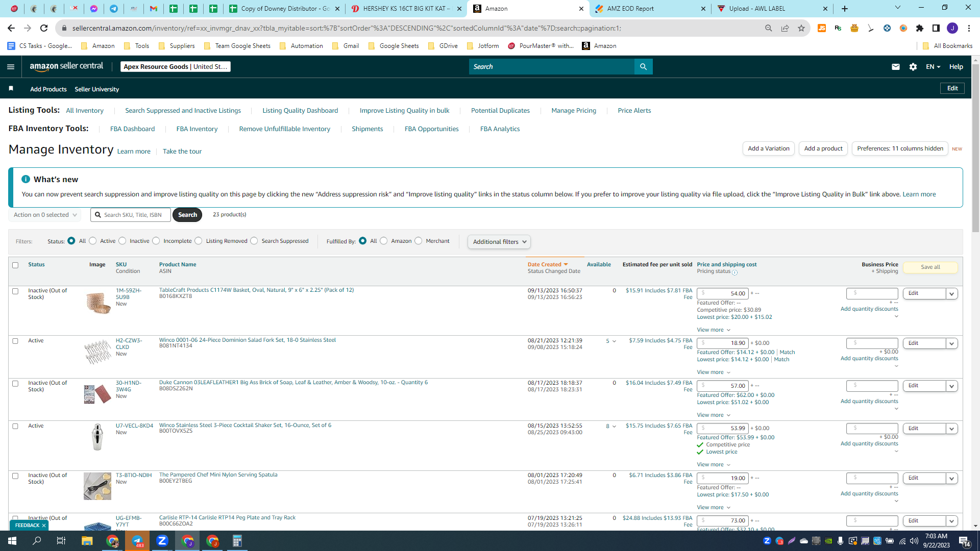Select the TableCraft Basket row checkbox
This screenshot has height=551, width=980.
tap(15, 291)
